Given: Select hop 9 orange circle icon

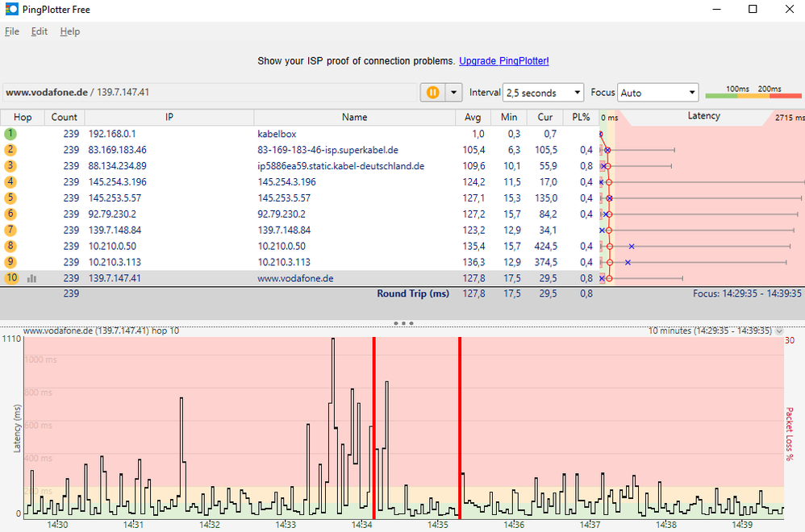Looking at the screenshot, I should point(10,262).
